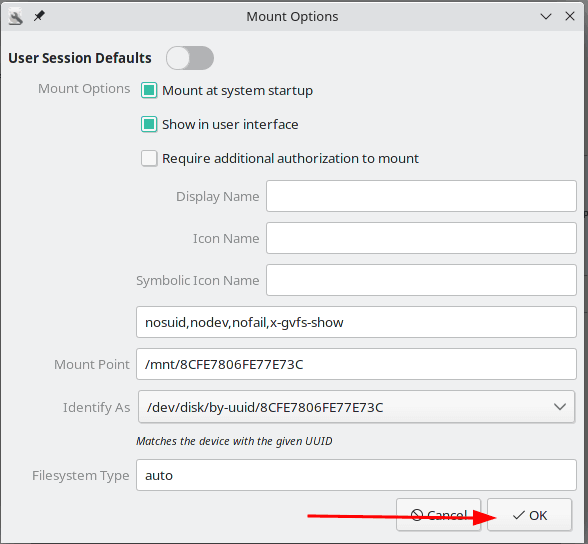Confirm with the OK button
The width and height of the screenshot is (588, 544).
pyautogui.click(x=530, y=515)
